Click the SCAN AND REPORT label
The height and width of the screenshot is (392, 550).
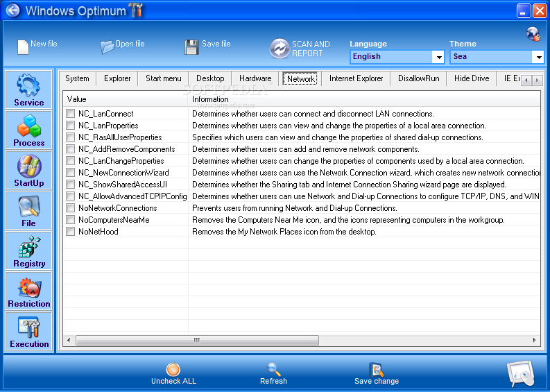311,49
